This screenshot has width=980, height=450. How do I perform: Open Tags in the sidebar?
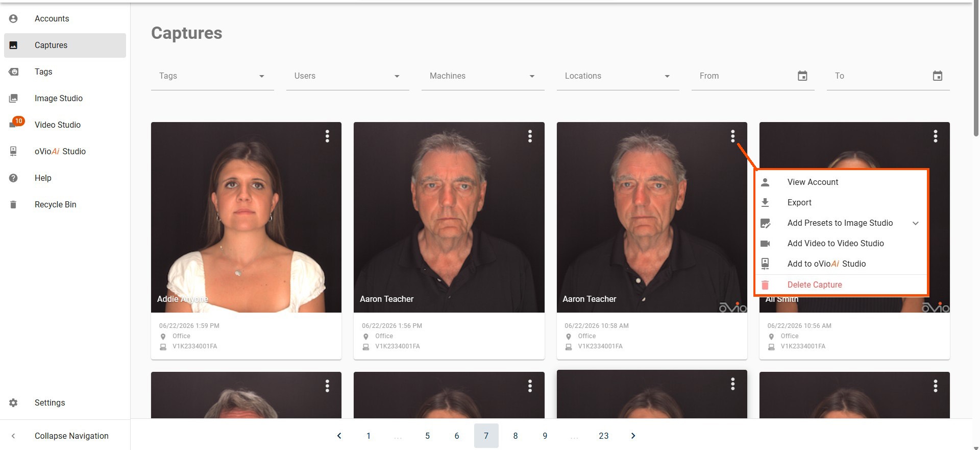65,72
